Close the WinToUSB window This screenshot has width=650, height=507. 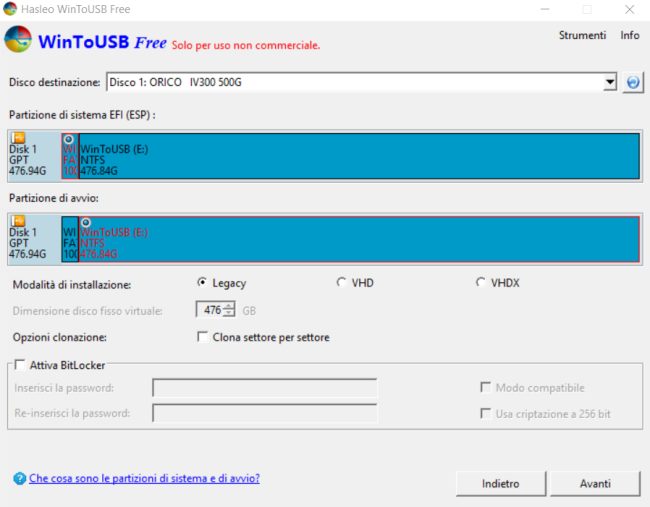click(x=629, y=9)
